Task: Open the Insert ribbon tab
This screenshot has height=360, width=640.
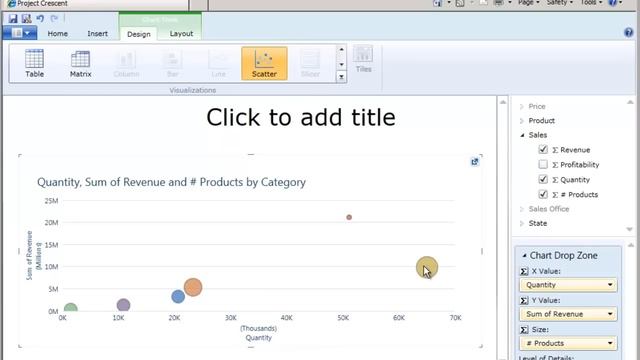Action: click(97, 33)
